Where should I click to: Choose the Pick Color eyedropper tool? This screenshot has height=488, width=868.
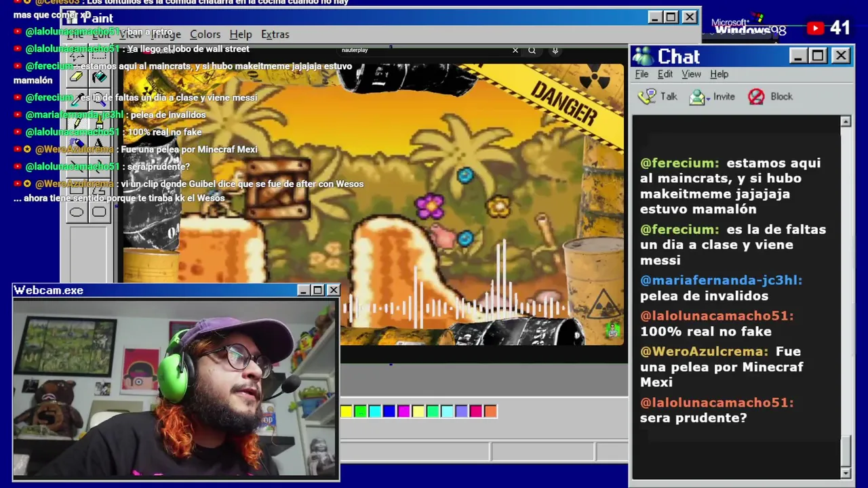[76, 100]
